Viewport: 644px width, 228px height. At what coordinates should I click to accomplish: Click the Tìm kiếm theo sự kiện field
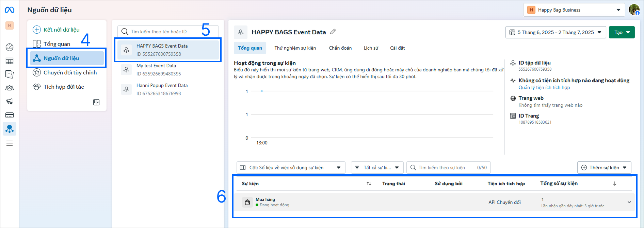point(446,168)
